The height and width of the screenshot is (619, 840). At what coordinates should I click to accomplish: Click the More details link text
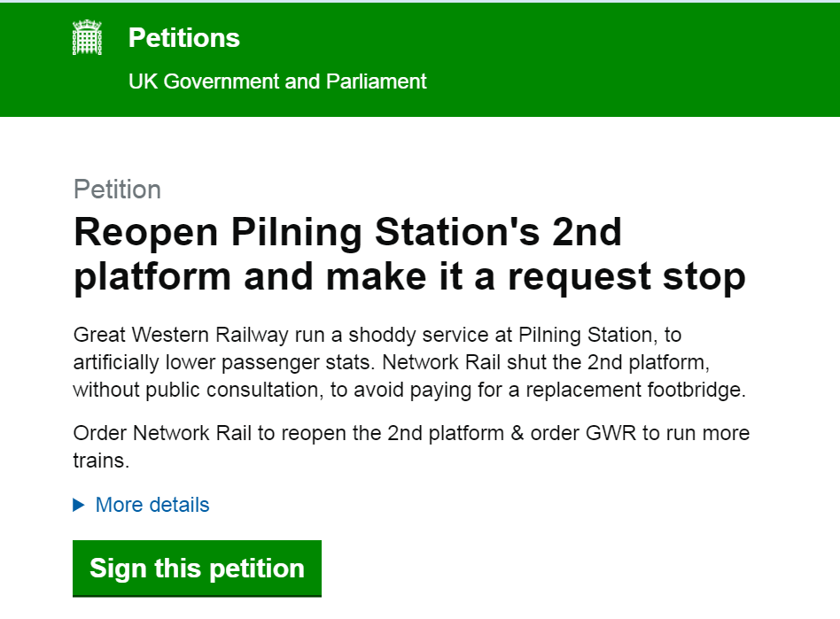pyautogui.click(x=152, y=505)
